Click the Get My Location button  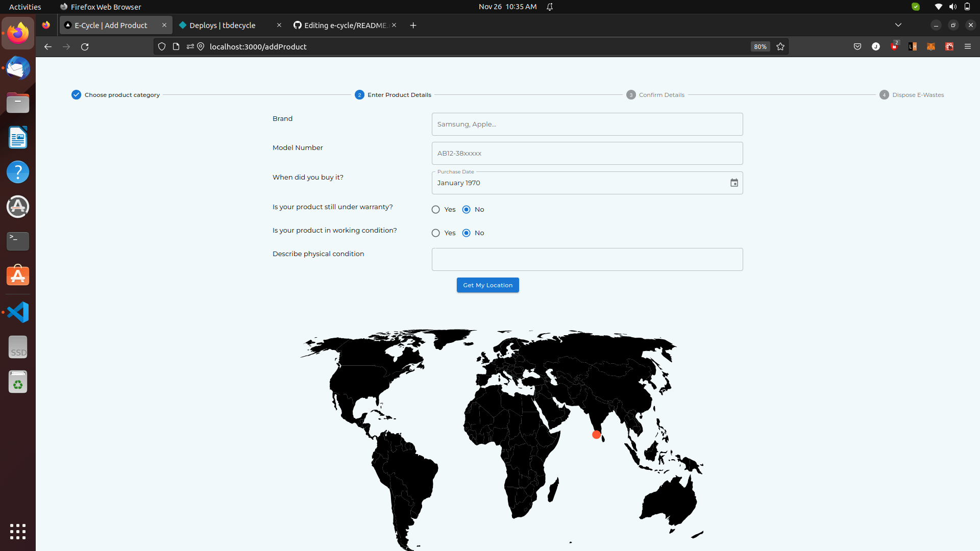[x=487, y=285]
